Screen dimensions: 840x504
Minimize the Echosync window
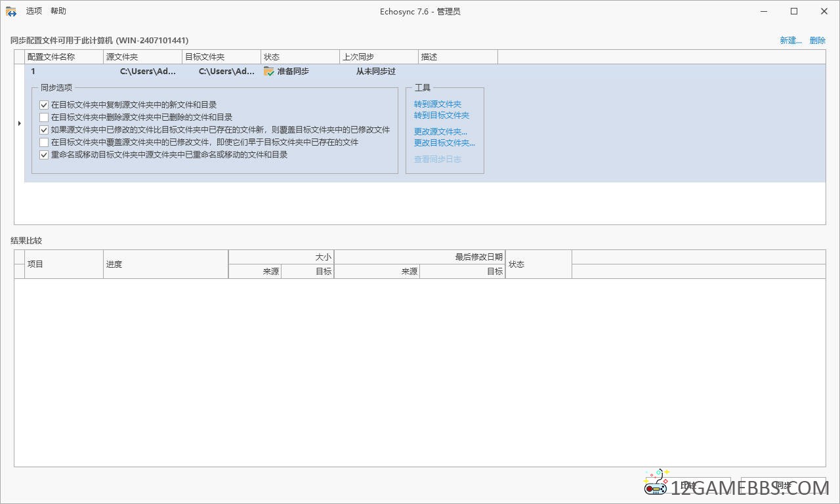tap(764, 11)
